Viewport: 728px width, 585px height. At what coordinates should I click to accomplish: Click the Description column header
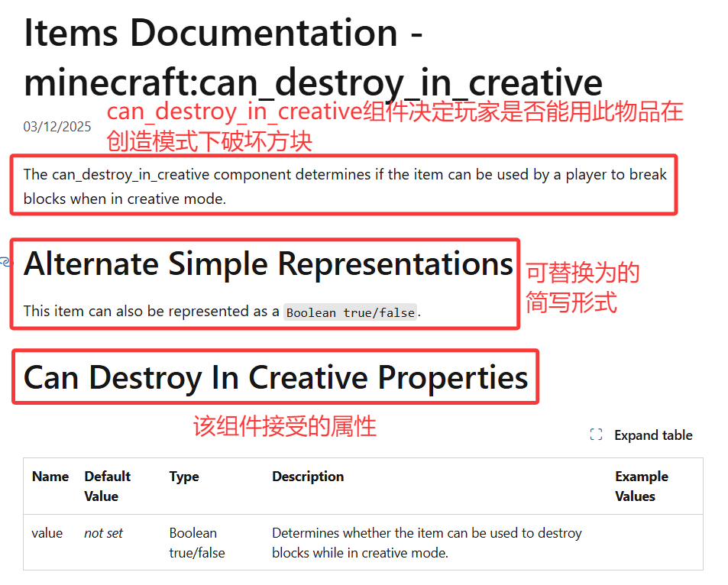[308, 476]
